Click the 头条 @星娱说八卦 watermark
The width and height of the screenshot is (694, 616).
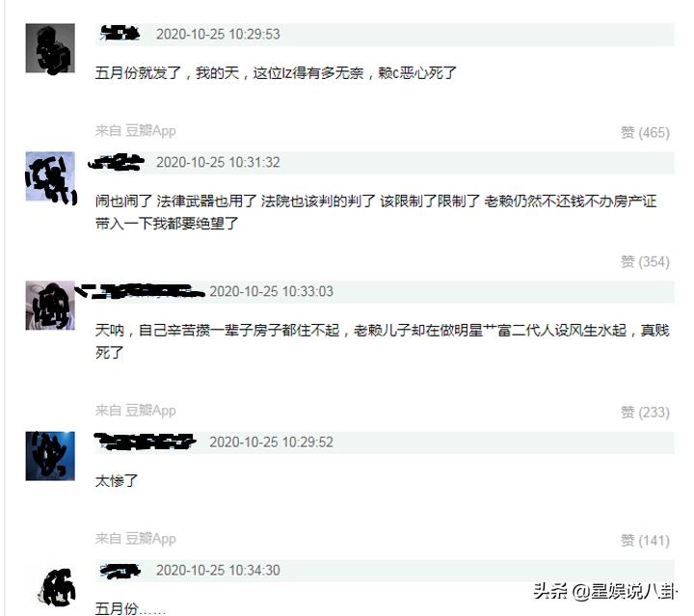click(605, 591)
